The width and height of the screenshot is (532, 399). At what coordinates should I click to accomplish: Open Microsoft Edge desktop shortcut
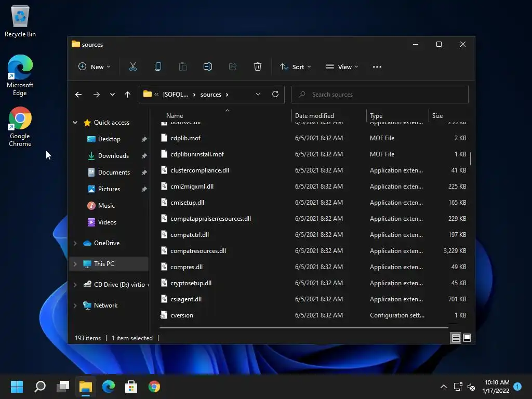(x=20, y=75)
